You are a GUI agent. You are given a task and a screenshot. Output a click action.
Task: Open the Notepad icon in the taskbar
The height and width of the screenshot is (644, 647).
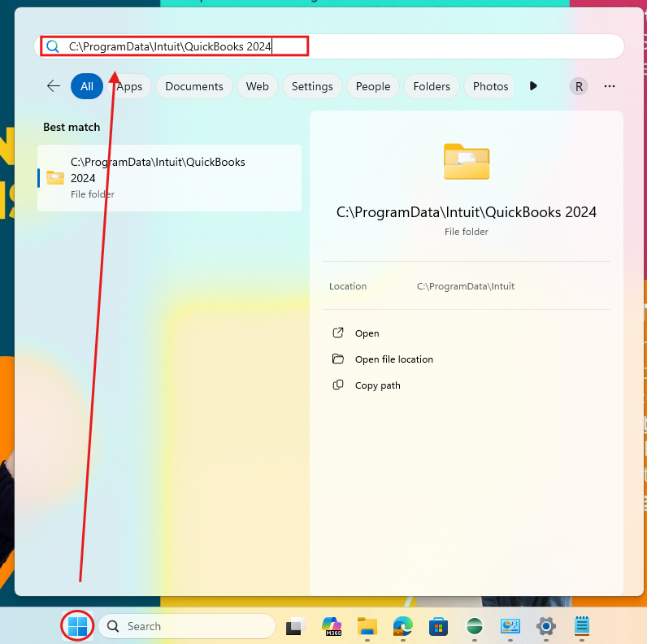click(x=581, y=627)
